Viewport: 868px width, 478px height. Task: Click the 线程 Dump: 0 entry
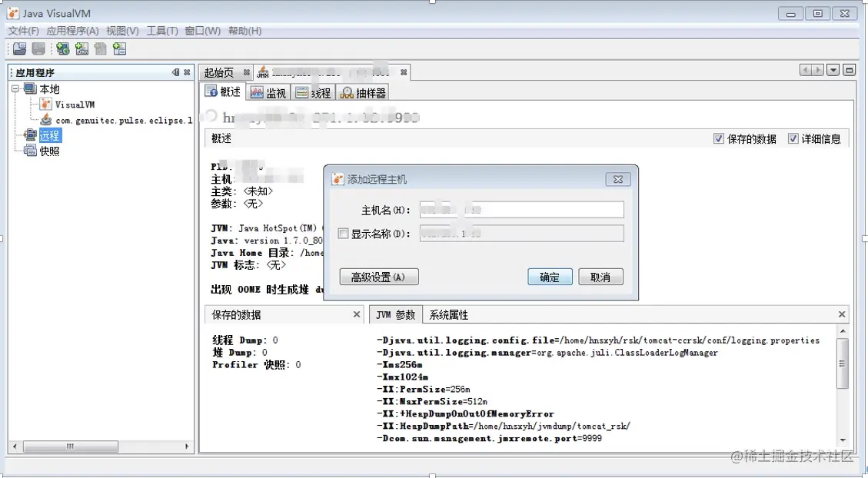(x=245, y=340)
